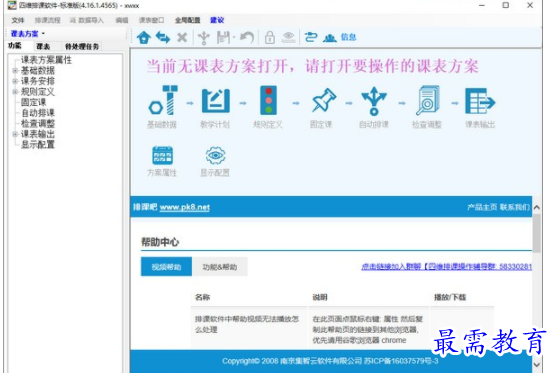Expand the 基础数据 tree node
Image resolution: width=555 pixels, height=373 pixels.
click(x=15, y=70)
